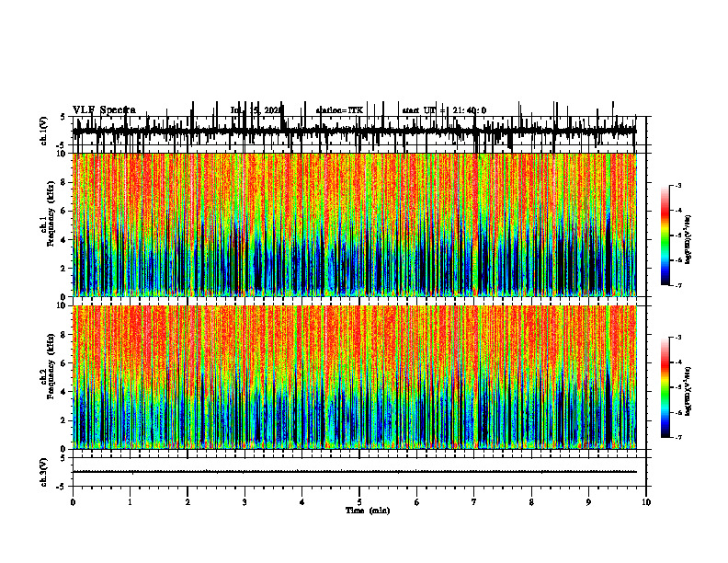Click the -3 label on ch.2 color bar
This screenshot has height=563, width=728.
click(x=678, y=338)
